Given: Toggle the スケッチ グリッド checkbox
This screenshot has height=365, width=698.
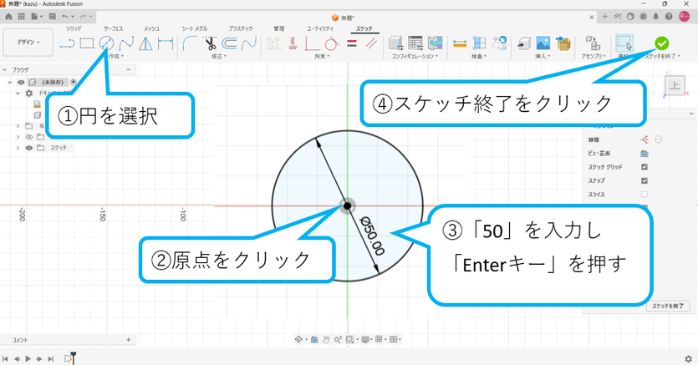Looking at the screenshot, I should tap(644, 167).
